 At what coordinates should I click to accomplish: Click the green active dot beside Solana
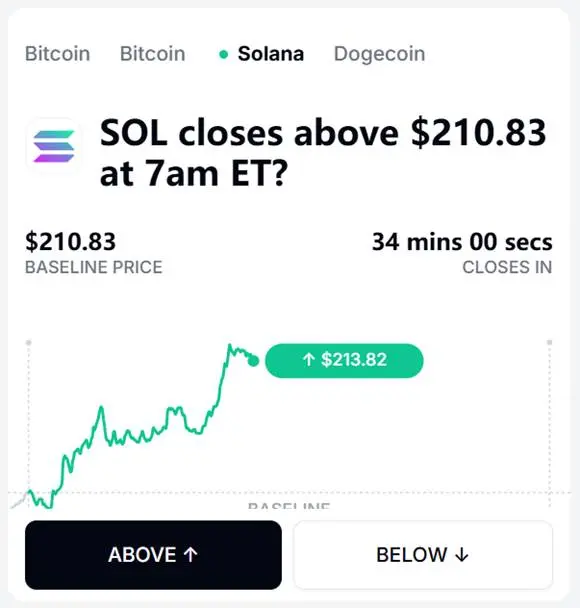coord(223,54)
